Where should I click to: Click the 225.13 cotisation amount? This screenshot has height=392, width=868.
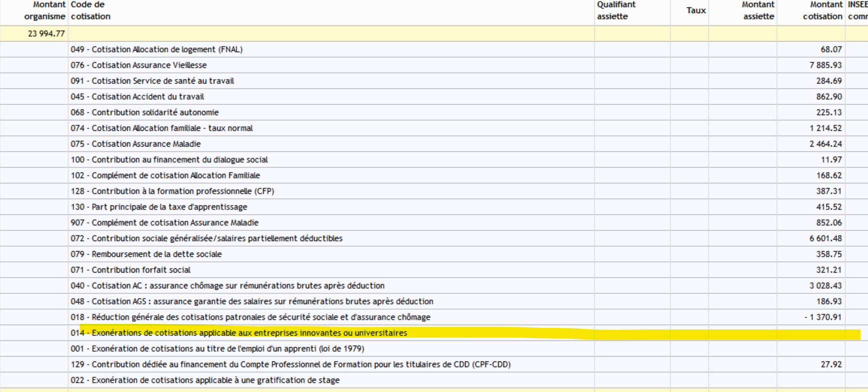point(829,112)
